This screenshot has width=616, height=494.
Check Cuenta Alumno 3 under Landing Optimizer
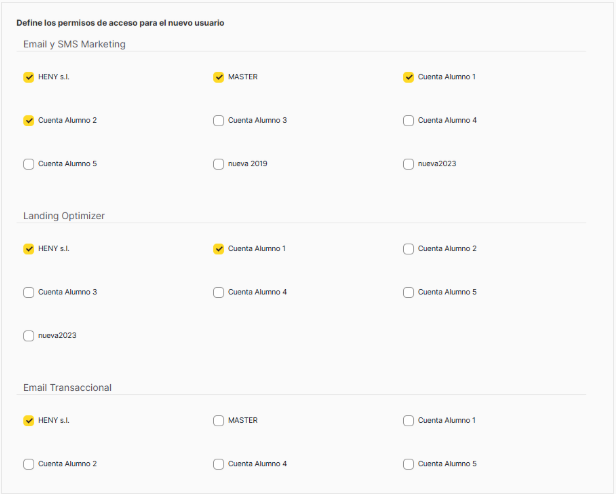[x=28, y=293]
